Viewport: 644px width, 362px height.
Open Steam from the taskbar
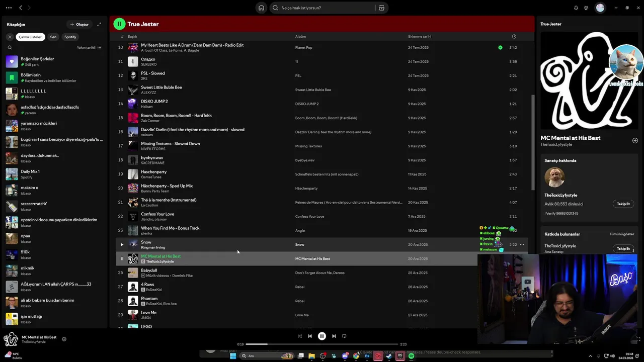pyautogui.click(x=389, y=356)
